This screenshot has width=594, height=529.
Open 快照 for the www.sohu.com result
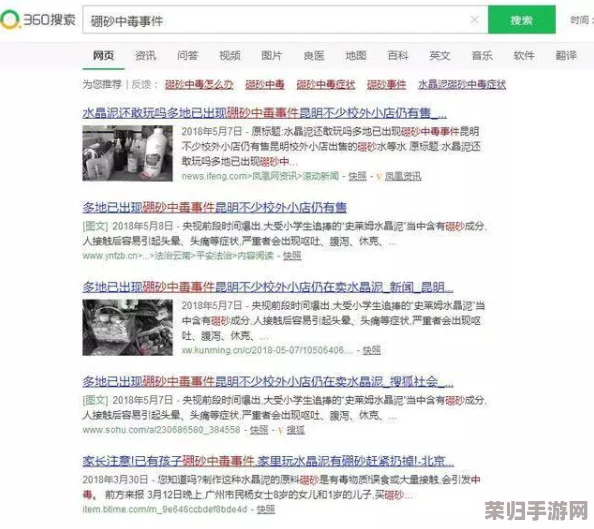coord(259,430)
